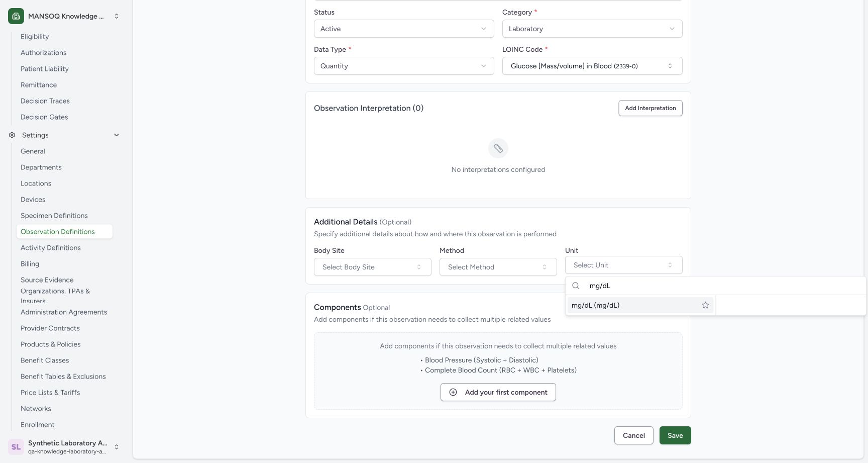Click the Add Interpretation button
The image size is (868, 463).
tap(650, 108)
